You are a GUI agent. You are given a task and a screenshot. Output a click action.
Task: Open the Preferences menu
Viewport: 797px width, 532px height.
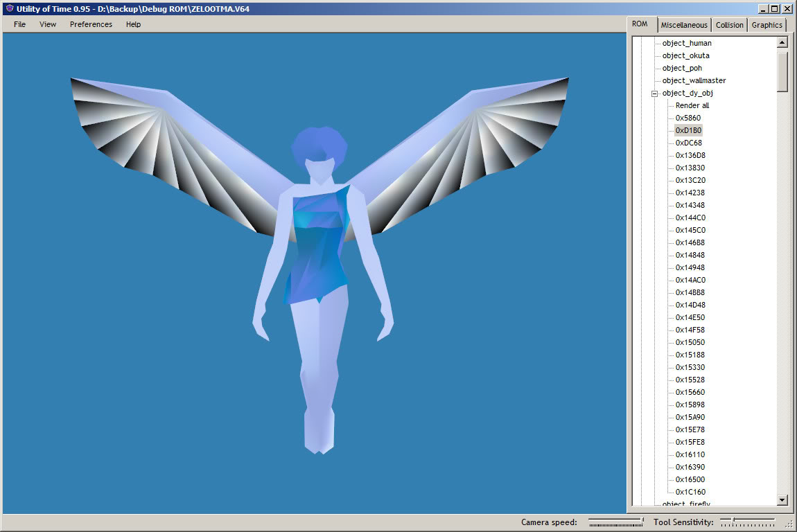pyautogui.click(x=91, y=24)
